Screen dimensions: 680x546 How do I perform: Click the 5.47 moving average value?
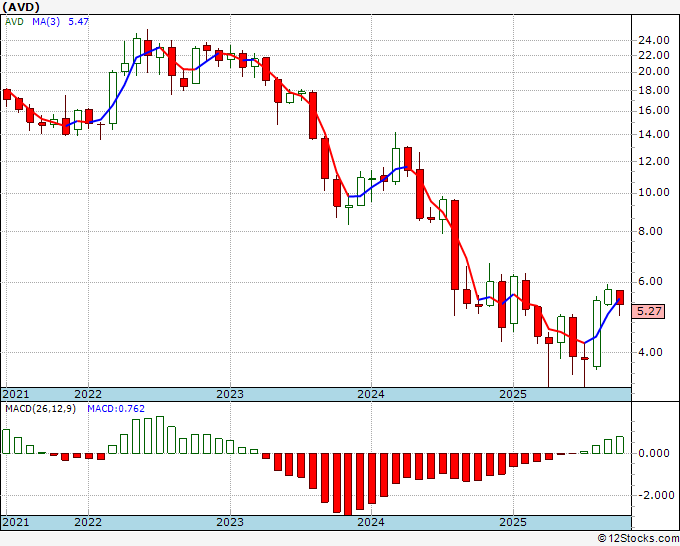(78, 21)
